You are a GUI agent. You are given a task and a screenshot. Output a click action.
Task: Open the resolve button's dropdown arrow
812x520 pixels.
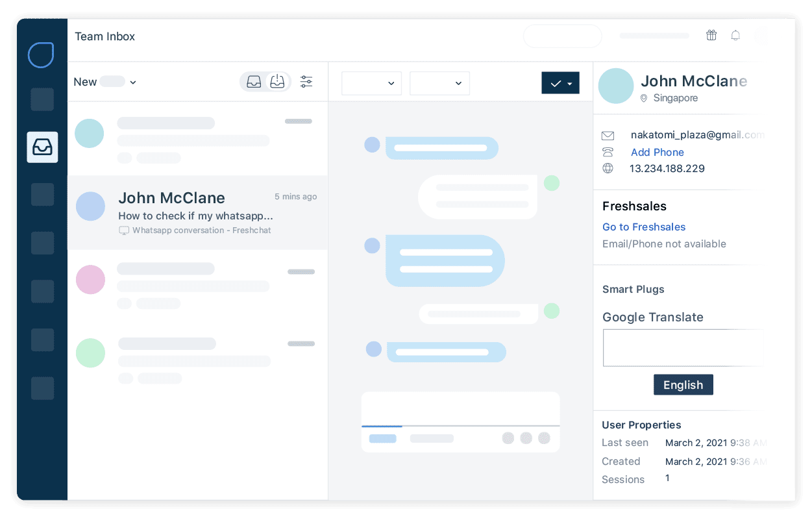pos(571,83)
